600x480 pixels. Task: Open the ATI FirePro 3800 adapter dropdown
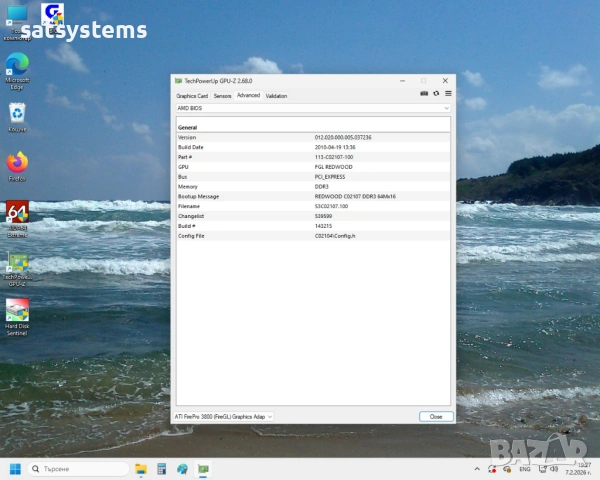coord(224,416)
